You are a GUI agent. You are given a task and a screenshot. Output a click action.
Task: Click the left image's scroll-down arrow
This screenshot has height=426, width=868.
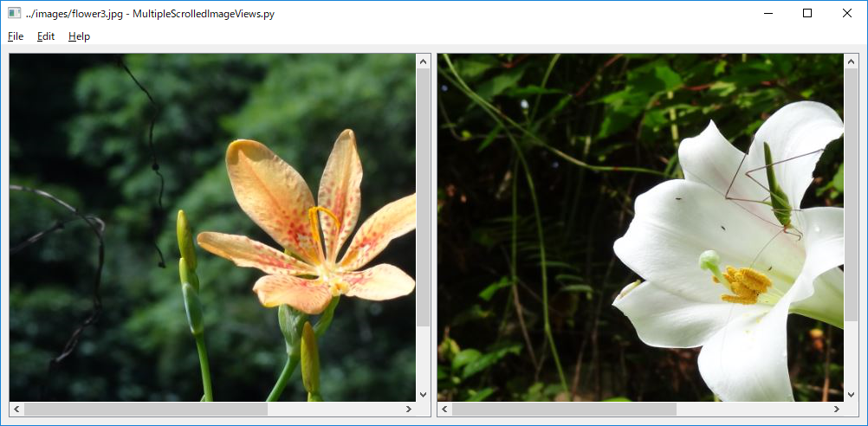[423, 395]
